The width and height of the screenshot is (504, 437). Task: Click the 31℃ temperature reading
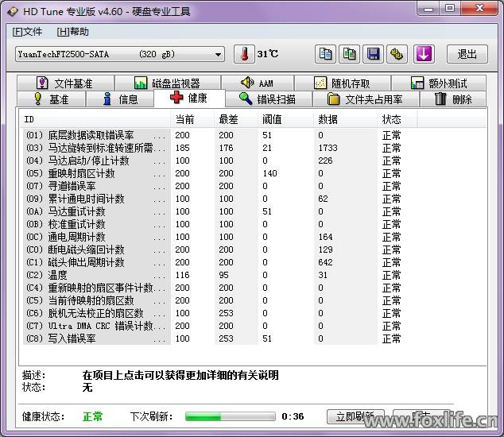point(267,54)
